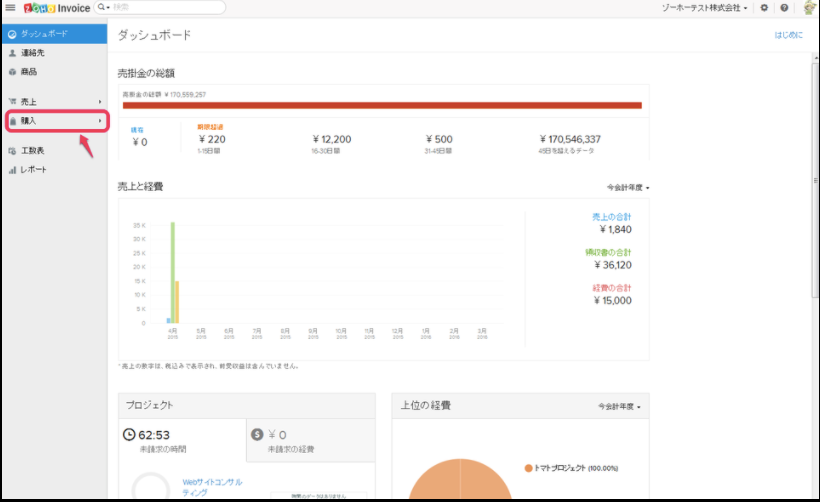Click the プロジェクト panel header
The height and width of the screenshot is (502, 820).
247,405
